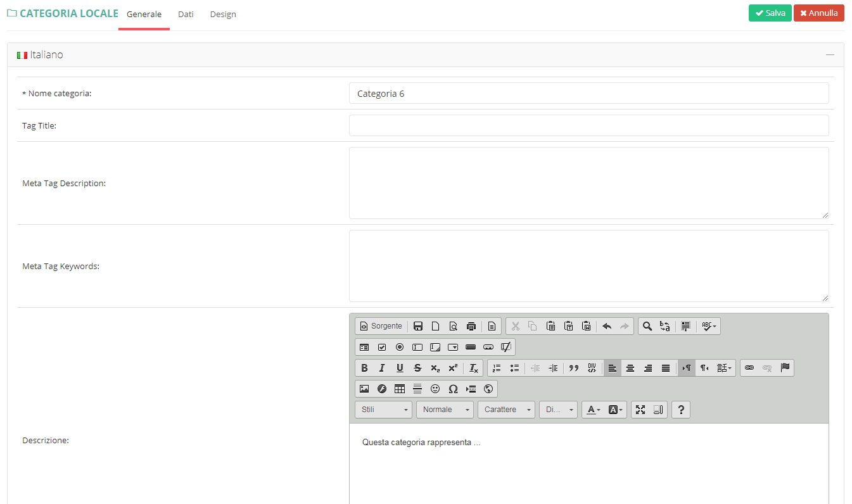This screenshot has height=504, width=852.
Task: Toggle numbered list
Action: (x=497, y=368)
